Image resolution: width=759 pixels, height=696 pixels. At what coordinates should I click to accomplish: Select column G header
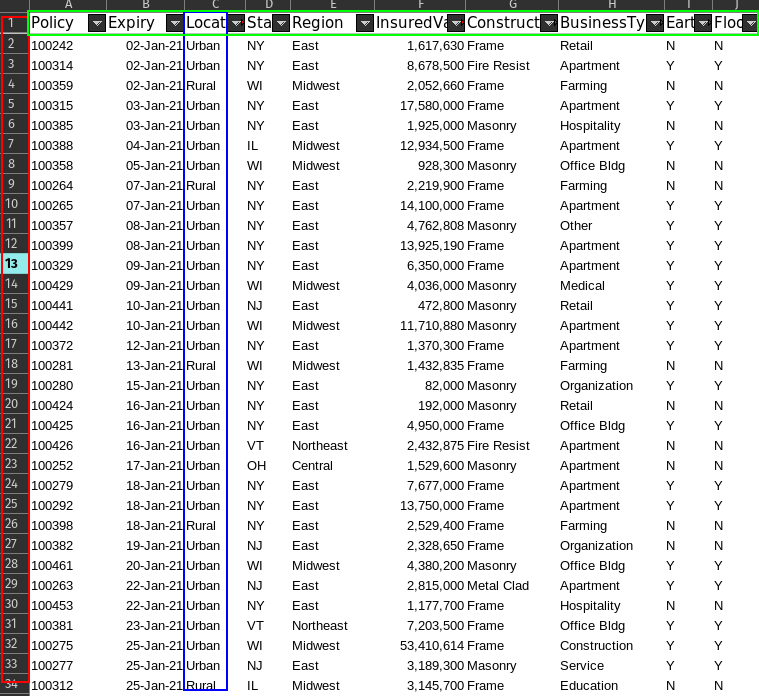tap(512, 5)
